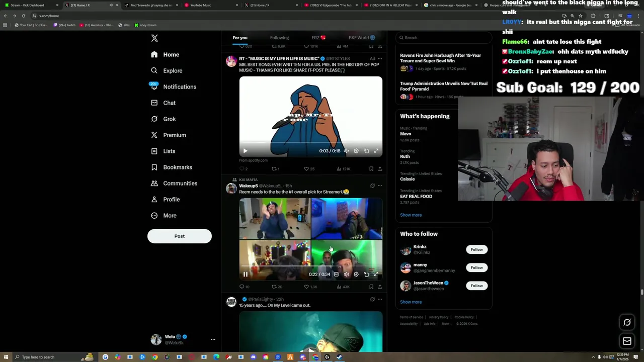Seek the Wakeup5 video progress bar
Image resolution: width=644 pixels, height=362 pixels.
(x=310, y=266)
